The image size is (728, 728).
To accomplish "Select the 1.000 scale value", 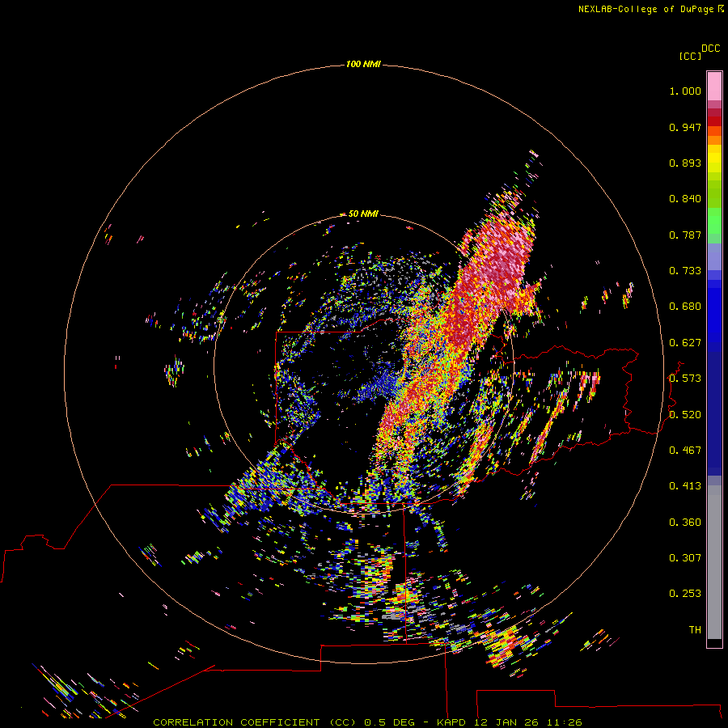I will [685, 91].
